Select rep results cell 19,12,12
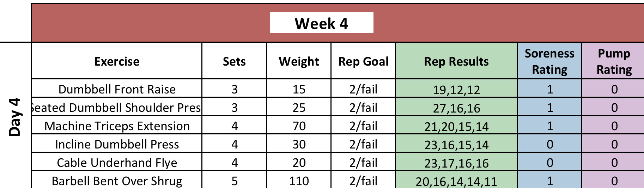Screen dimensions: 644x188 pos(456,90)
